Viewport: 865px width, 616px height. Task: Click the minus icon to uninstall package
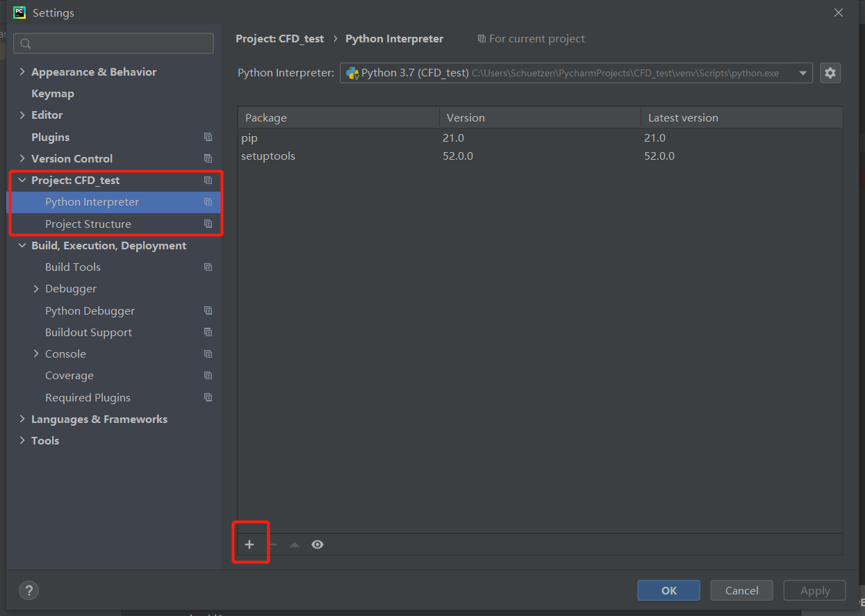coord(272,544)
